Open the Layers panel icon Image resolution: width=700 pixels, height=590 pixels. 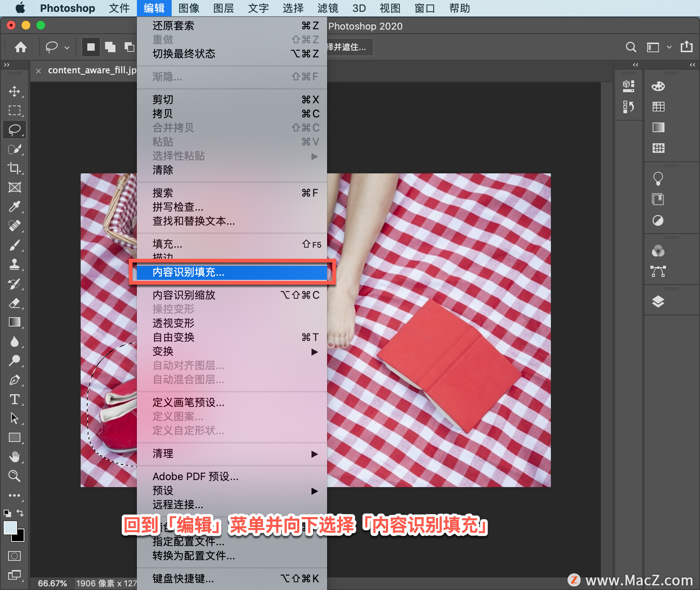point(658,302)
